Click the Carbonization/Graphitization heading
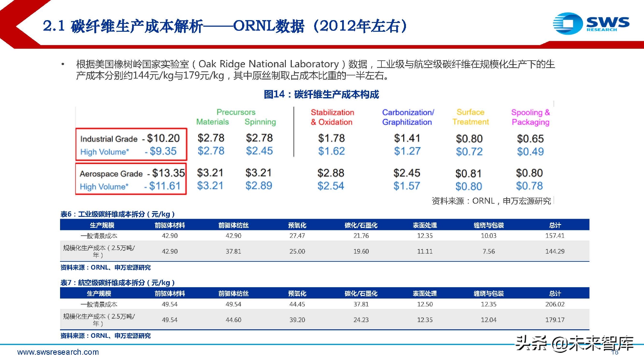This screenshot has height=362, width=644. (x=408, y=117)
